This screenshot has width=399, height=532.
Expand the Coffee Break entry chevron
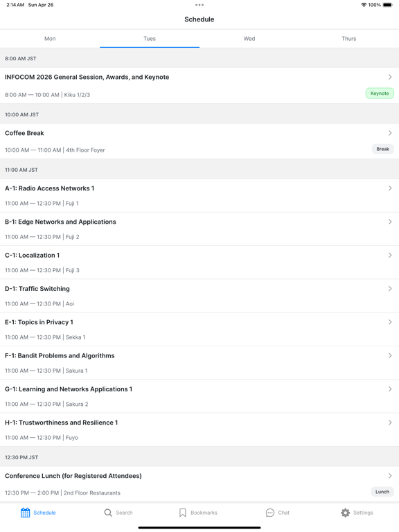pyautogui.click(x=390, y=133)
